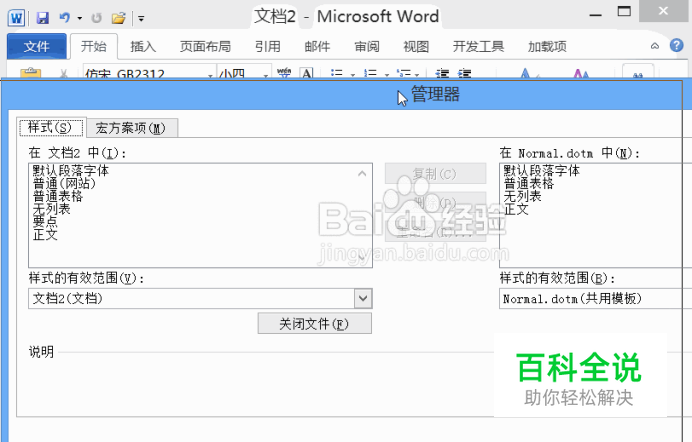Open the 文件 tab
This screenshot has width=692, height=442.
pos(37,46)
